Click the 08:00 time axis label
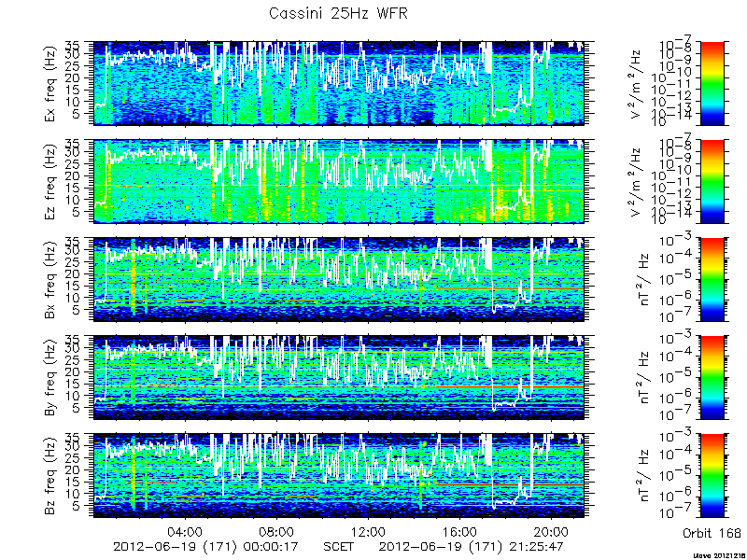Image resolution: width=747 pixels, height=560 pixels. pos(276,531)
